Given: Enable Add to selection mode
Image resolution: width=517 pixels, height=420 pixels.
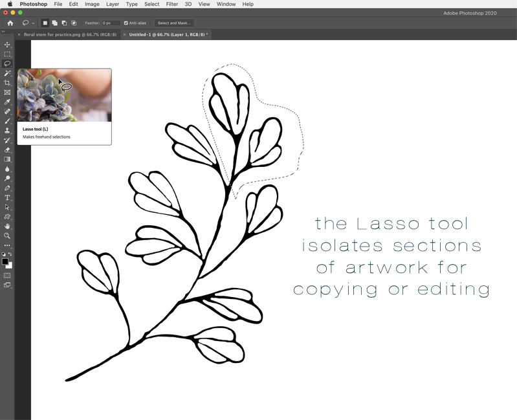Looking at the screenshot, I should pyautogui.click(x=54, y=23).
